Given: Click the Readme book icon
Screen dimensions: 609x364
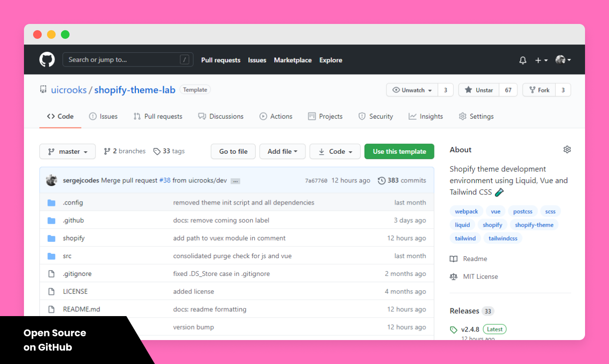Looking at the screenshot, I should (x=454, y=259).
